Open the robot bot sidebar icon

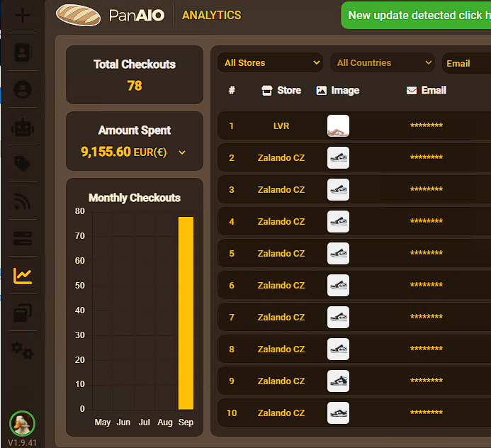coord(23,127)
